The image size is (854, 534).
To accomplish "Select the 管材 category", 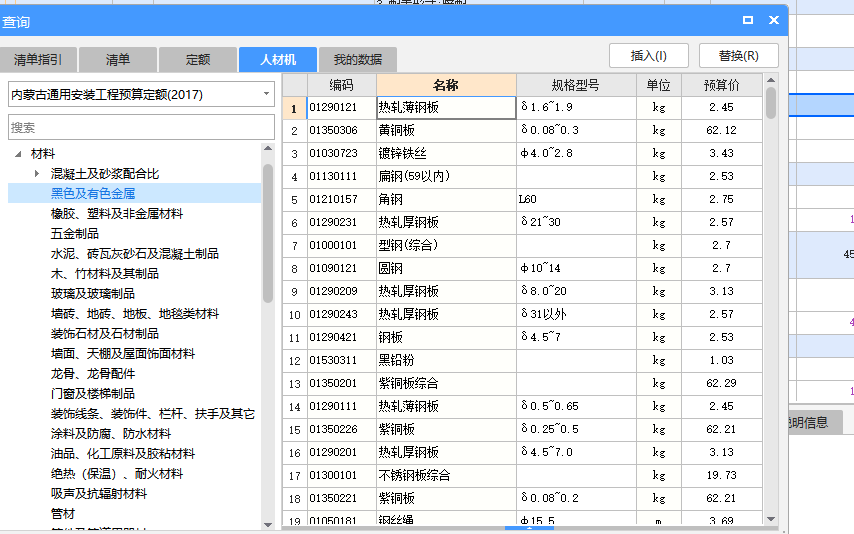I will [x=63, y=513].
